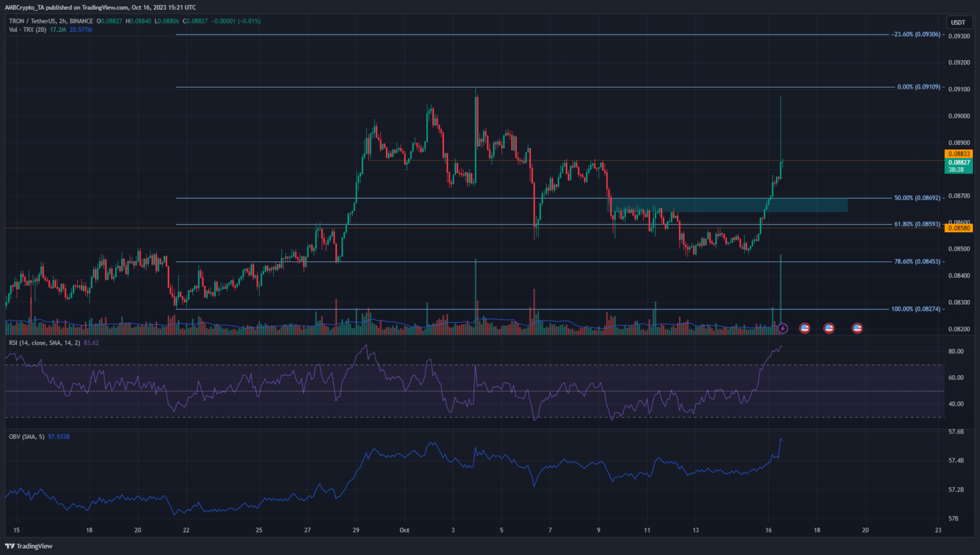Click the purple lightning bolt event icon
Screen dimensions: 980x555
(x=783, y=329)
